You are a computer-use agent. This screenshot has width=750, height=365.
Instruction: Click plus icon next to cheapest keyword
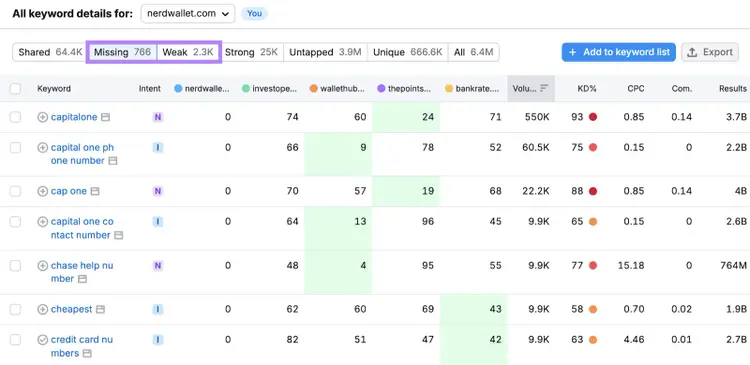(43, 310)
